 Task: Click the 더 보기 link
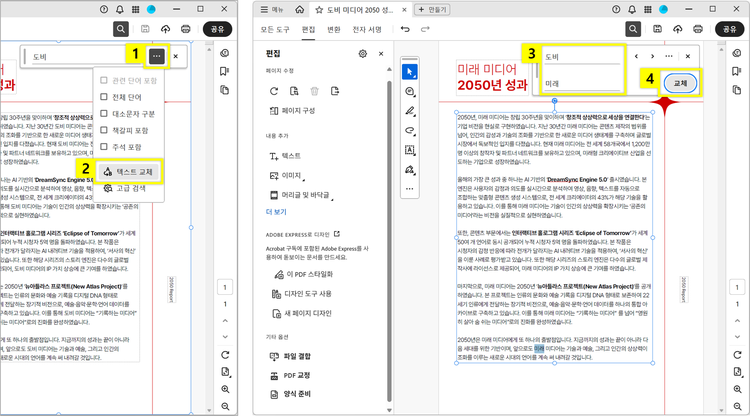pyautogui.click(x=276, y=212)
